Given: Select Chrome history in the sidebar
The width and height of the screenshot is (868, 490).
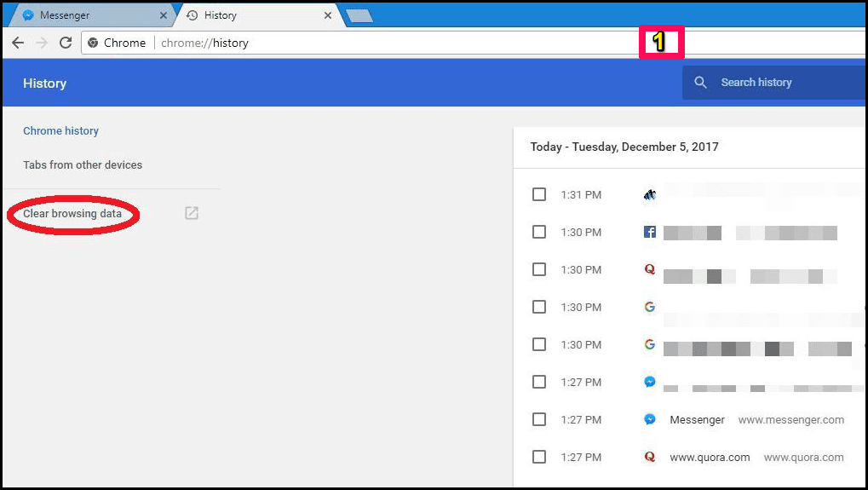Looking at the screenshot, I should (60, 130).
